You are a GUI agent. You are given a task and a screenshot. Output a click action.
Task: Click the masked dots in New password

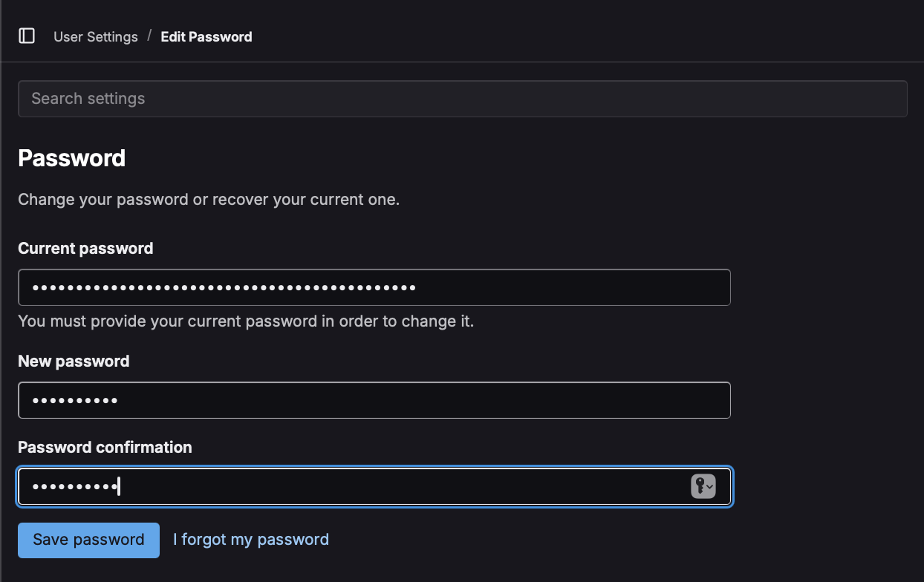[x=75, y=401]
